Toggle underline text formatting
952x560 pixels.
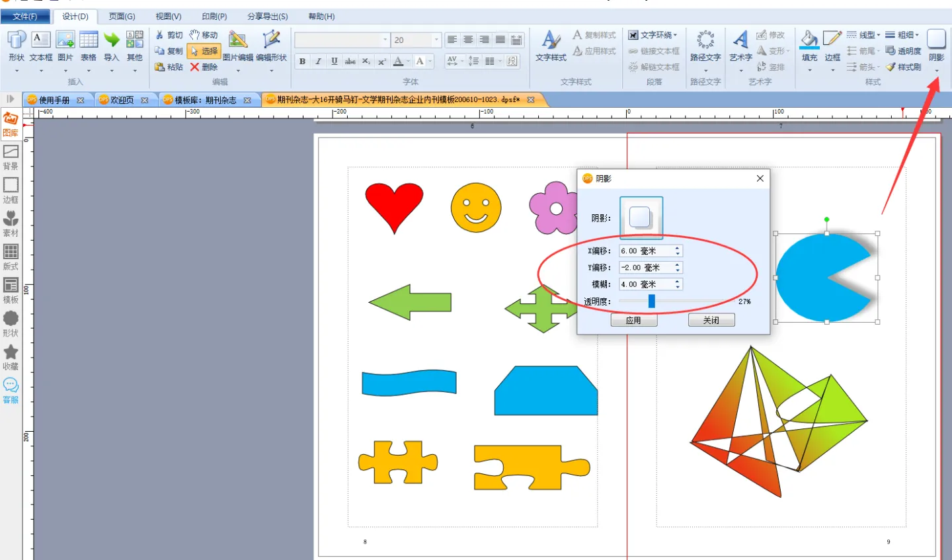tap(335, 61)
